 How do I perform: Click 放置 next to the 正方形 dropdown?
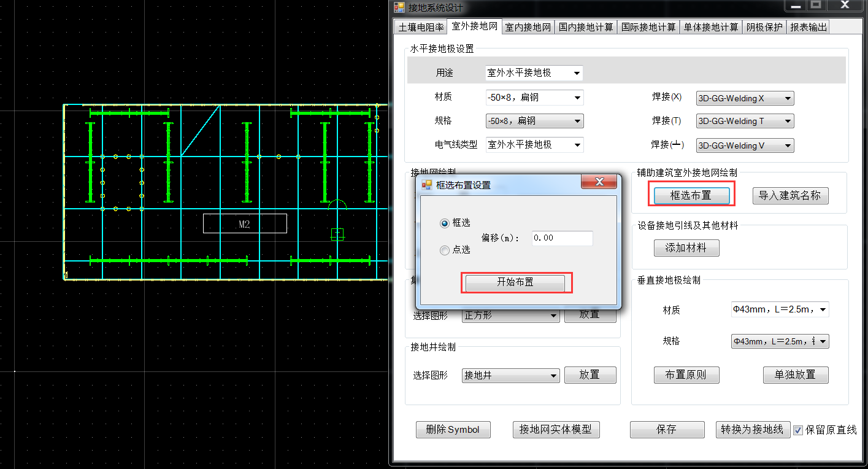[590, 316]
